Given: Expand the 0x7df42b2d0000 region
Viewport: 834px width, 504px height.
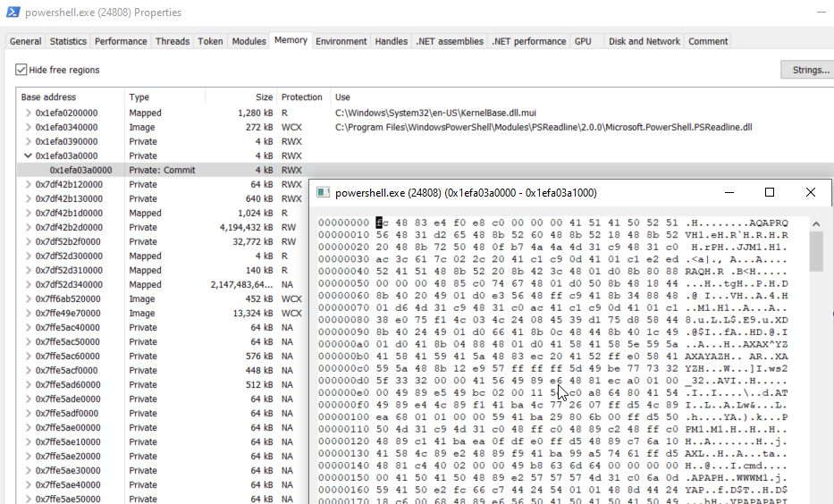Looking at the screenshot, I should (29, 228).
